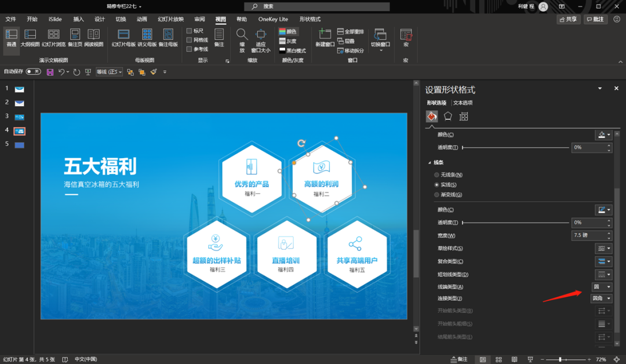This screenshot has width=626, height=364.
Task: Open the 文件 file menu
Action: [11, 19]
